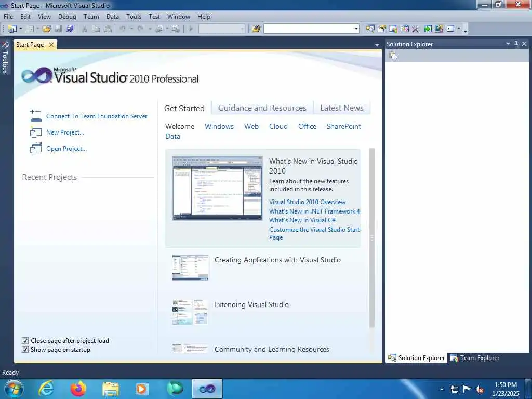Select the SharePoint category link
Screen dimensions: 532x399
tap(344, 126)
